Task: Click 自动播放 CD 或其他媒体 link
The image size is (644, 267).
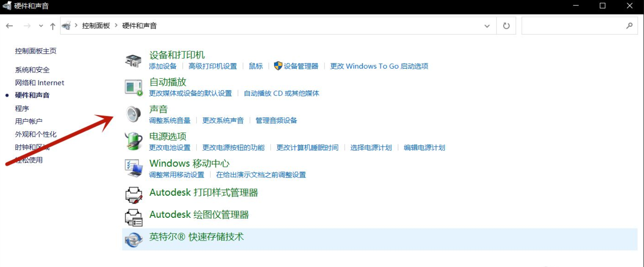Action: coord(282,93)
